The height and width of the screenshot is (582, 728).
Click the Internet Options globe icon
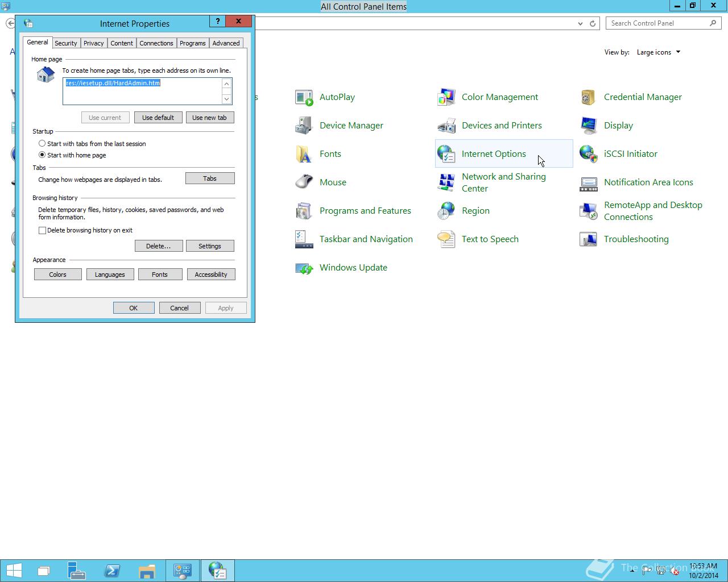(446, 154)
